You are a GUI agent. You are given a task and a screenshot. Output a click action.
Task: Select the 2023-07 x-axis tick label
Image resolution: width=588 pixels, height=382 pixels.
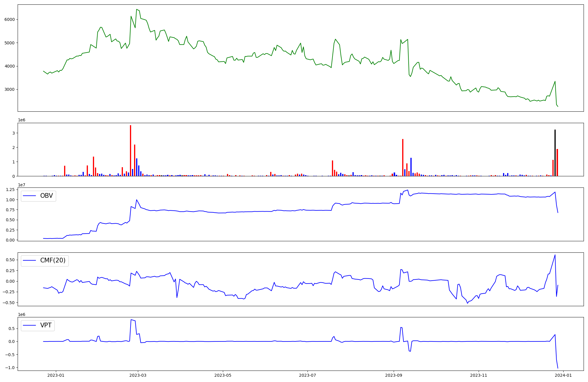pos(308,375)
